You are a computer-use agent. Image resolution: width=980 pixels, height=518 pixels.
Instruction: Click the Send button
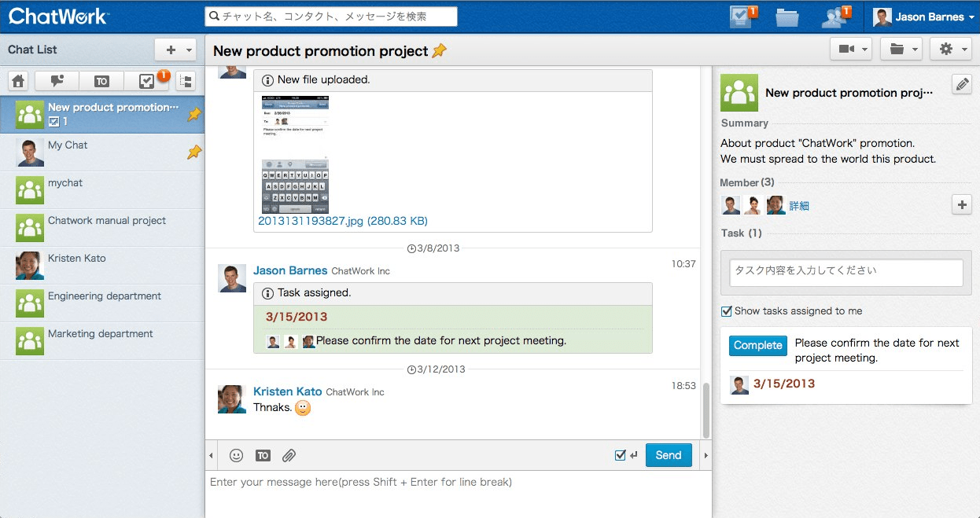tap(668, 454)
